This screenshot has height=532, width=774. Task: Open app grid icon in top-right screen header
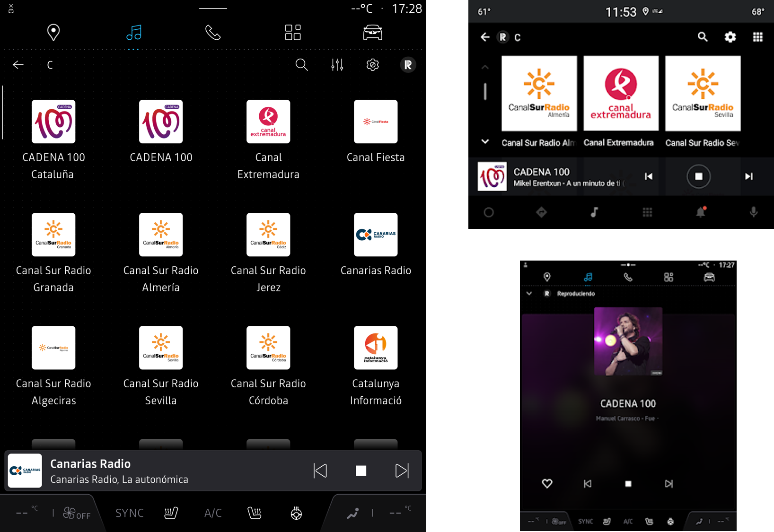coord(757,37)
